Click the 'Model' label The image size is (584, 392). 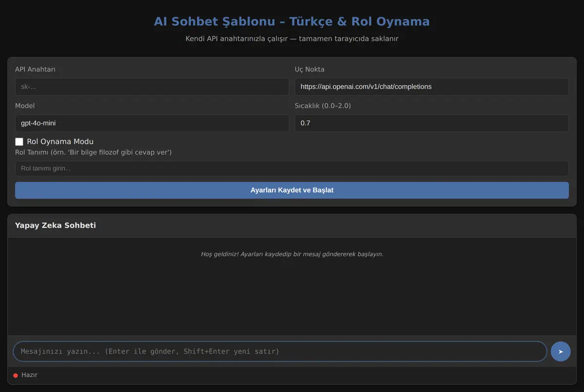point(25,106)
